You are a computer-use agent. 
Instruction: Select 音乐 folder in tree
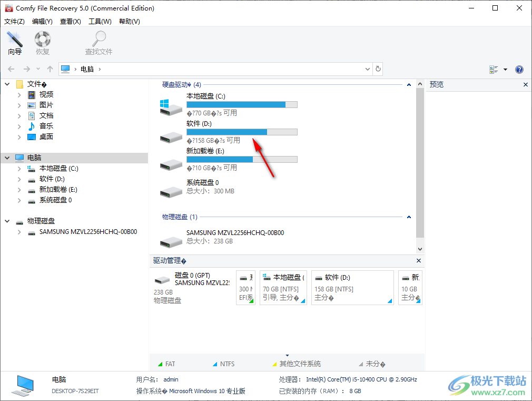coord(46,126)
